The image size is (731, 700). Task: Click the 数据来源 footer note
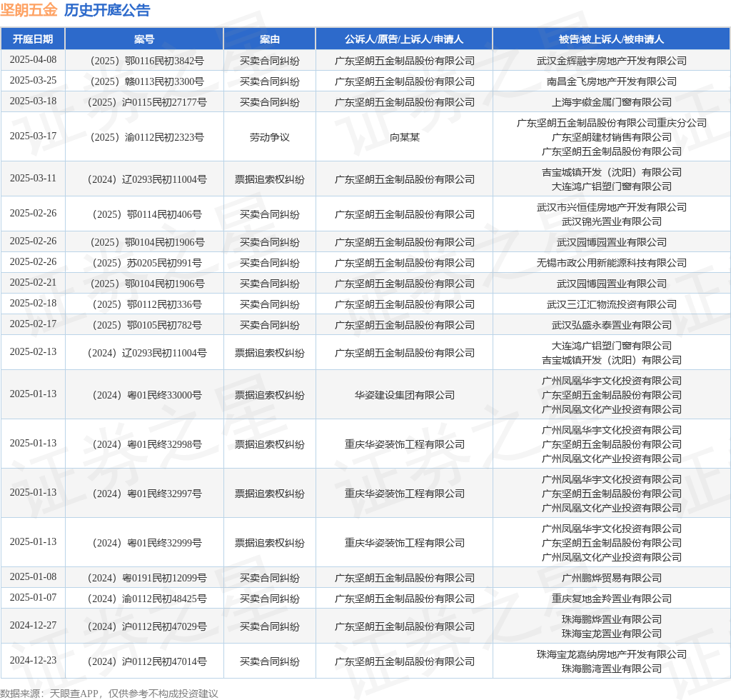pos(109,694)
